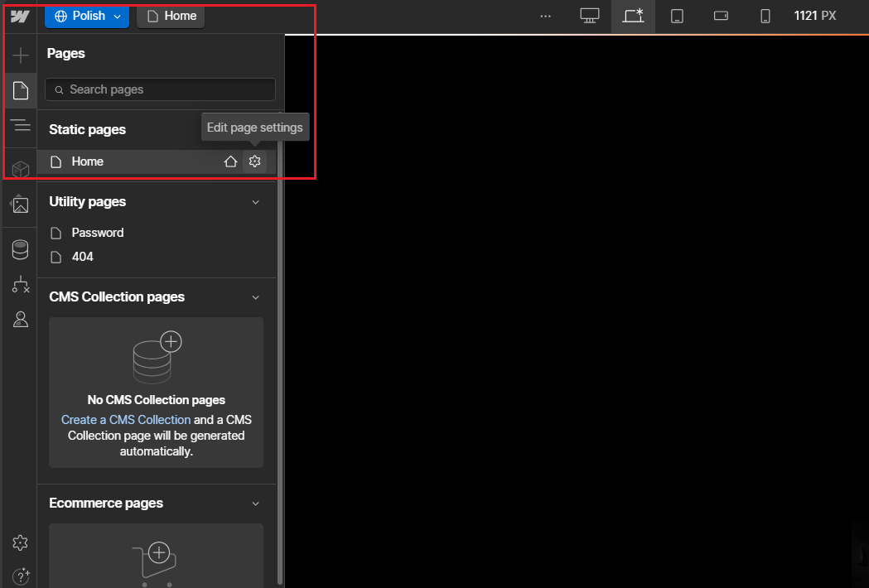Collapse the CMS Collection pages section
Image resolution: width=869 pixels, height=588 pixels.
(x=255, y=297)
